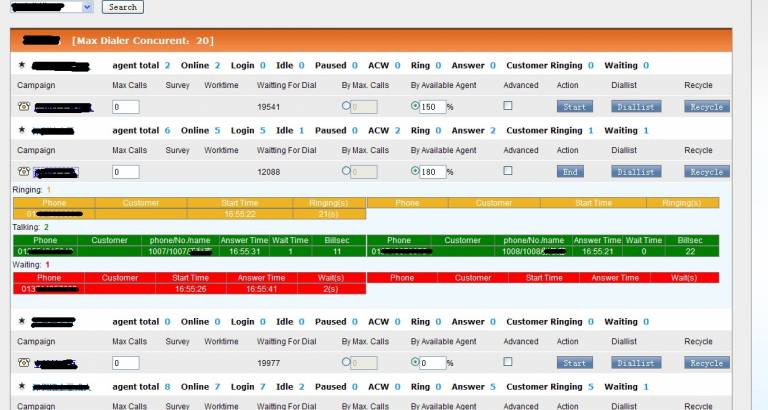Screen dimensions: 768x410
Task: Recycle the 12088 campaign
Action: [707, 172]
